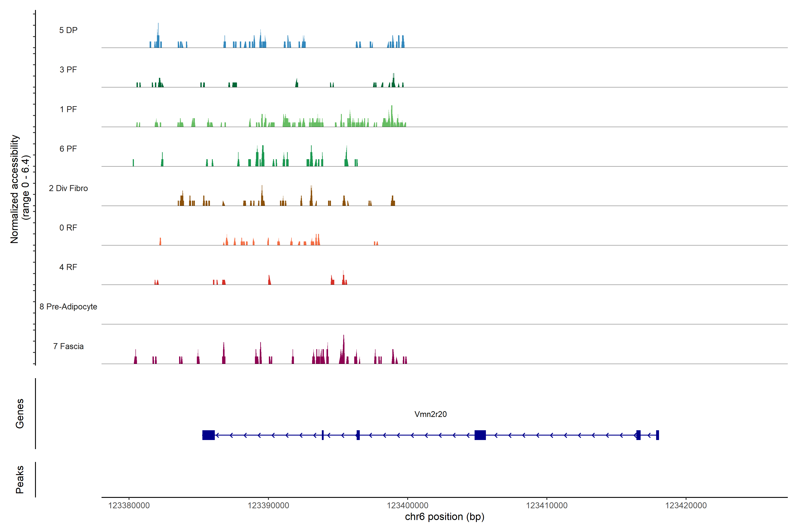Click the 0 RF track label

tap(68, 228)
